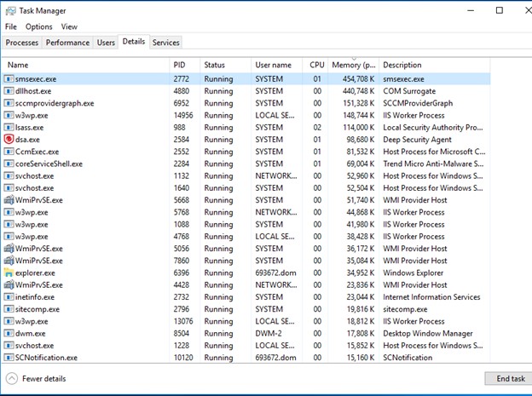Viewport: 532px width, 396px height.
Task: Sort by the CPU column header
Action: (x=315, y=65)
